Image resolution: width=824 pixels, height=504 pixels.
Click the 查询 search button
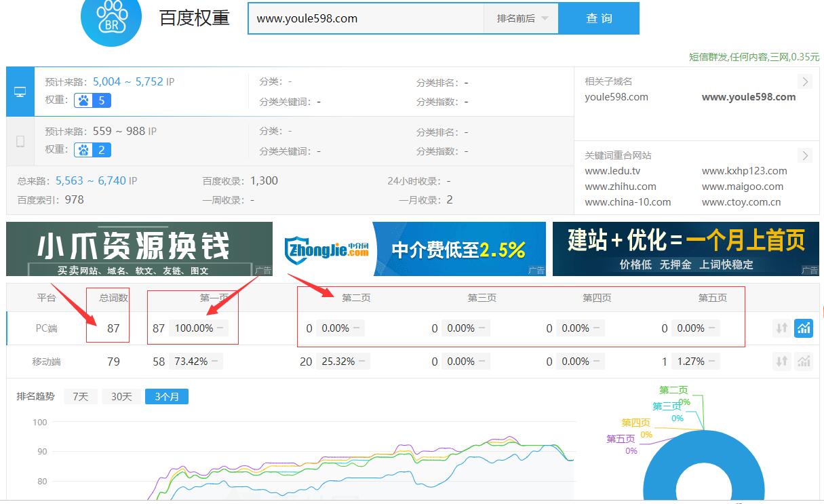coord(599,18)
